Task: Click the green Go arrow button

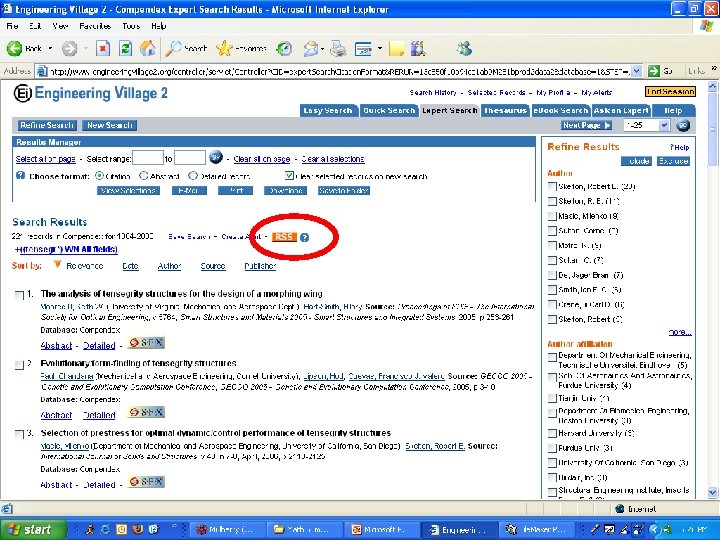Action: [653, 71]
